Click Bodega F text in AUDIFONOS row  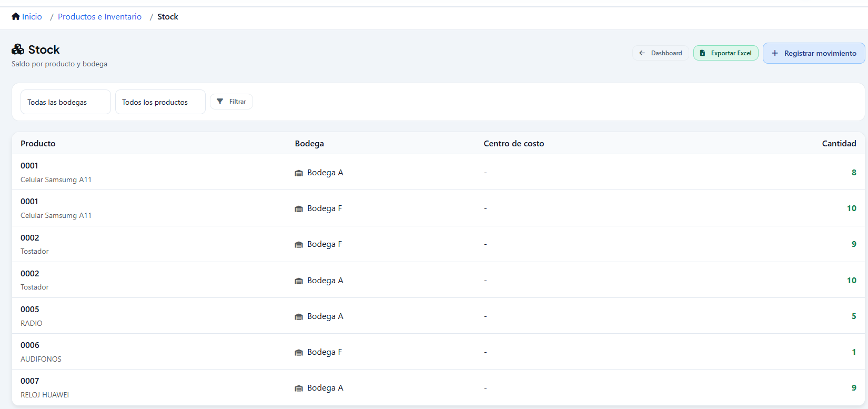[x=325, y=352]
